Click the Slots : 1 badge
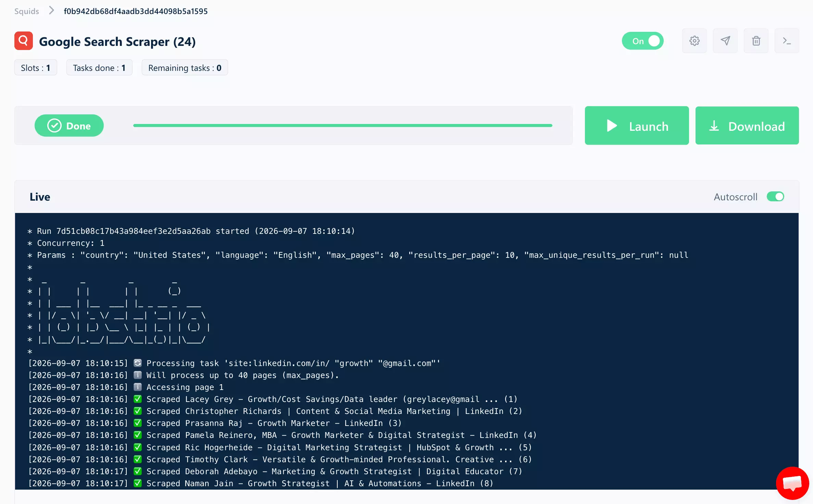This screenshot has width=813, height=504. tap(36, 68)
